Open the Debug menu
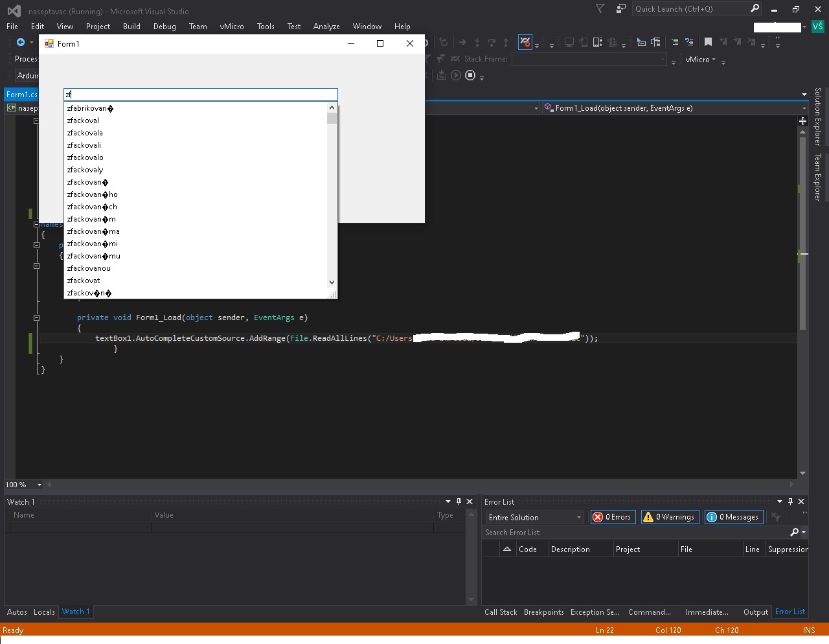Image resolution: width=829 pixels, height=644 pixels. 165,27
